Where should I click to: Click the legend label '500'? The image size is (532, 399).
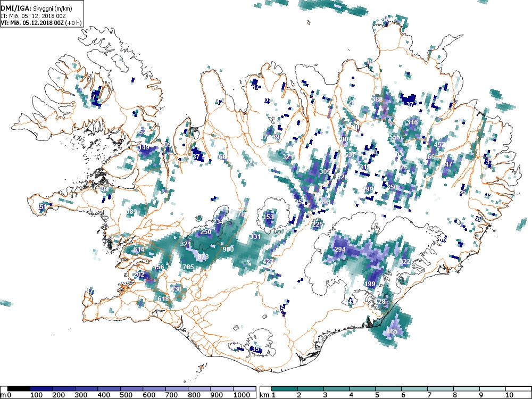(126, 395)
